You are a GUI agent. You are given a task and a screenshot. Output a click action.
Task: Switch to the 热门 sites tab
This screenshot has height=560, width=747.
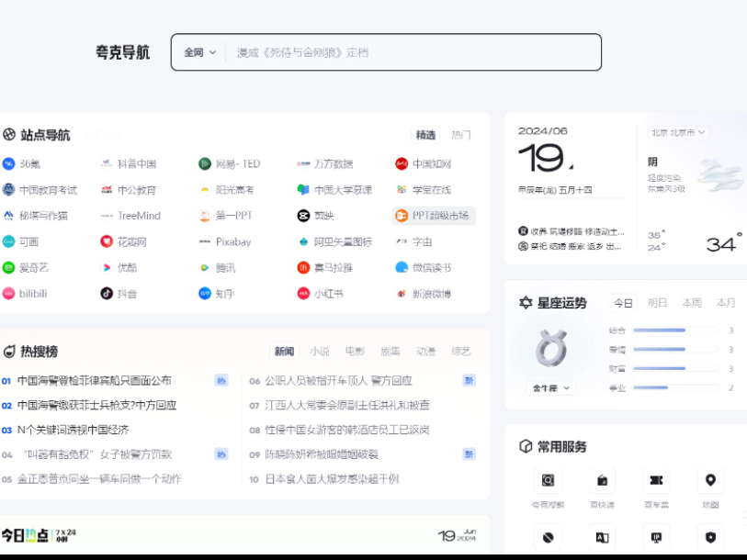tap(460, 135)
